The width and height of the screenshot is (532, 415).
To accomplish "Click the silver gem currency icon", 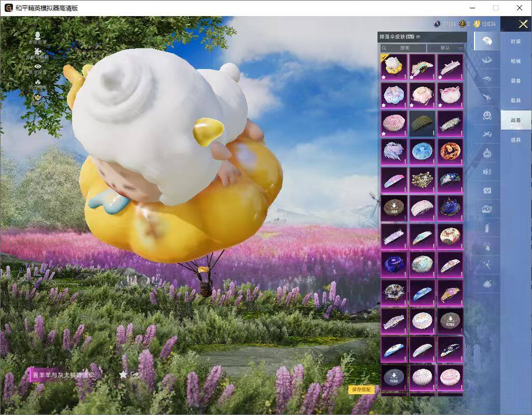I will [437, 24].
